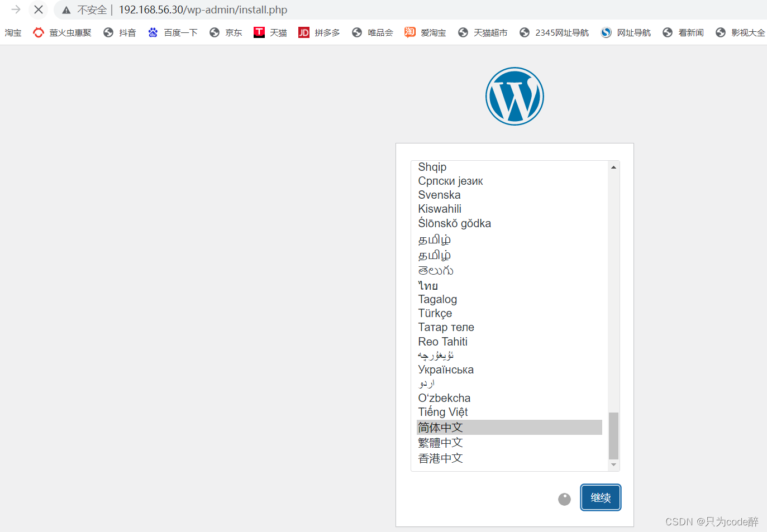Select Tiếng Việt language
The height and width of the screenshot is (532, 767).
pos(509,412)
